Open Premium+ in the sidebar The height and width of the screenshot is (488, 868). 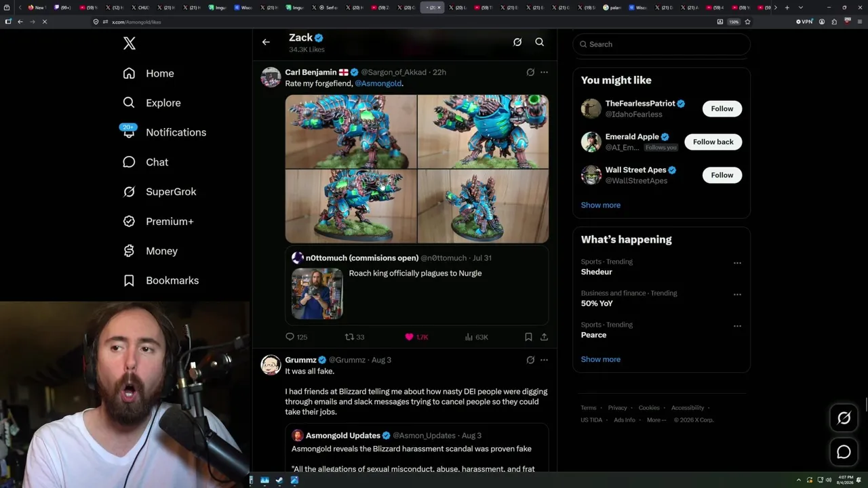click(x=158, y=222)
